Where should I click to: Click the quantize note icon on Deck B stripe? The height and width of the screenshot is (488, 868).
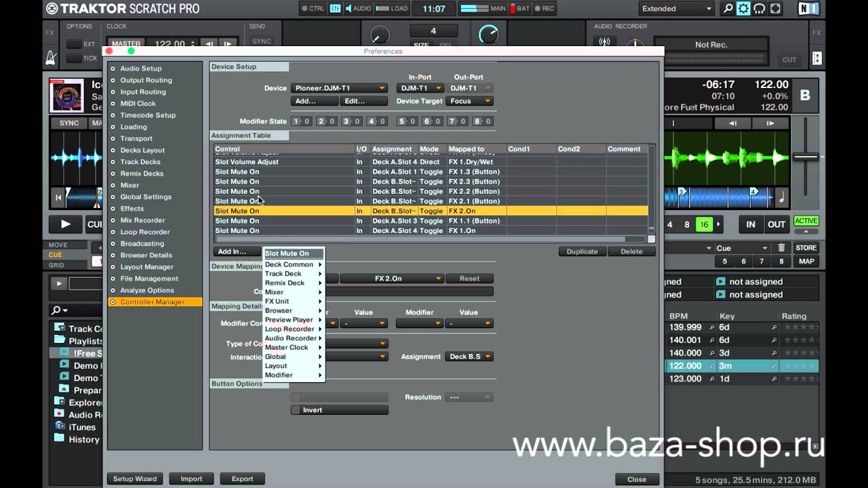[781, 197]
